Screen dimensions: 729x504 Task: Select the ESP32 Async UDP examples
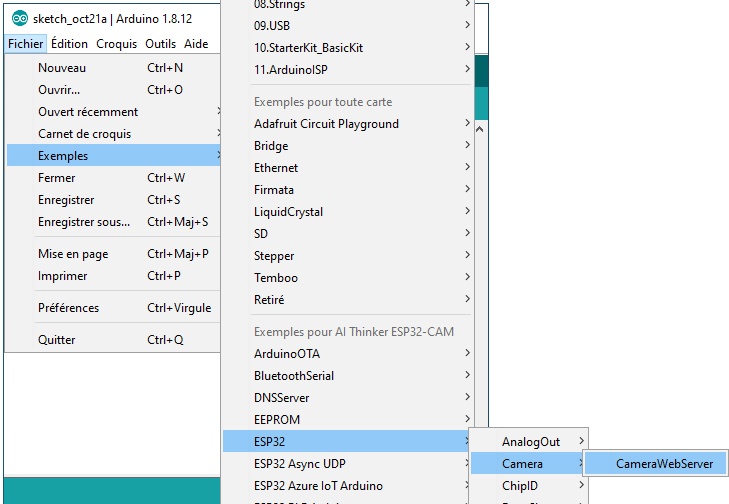pos(299,464)
